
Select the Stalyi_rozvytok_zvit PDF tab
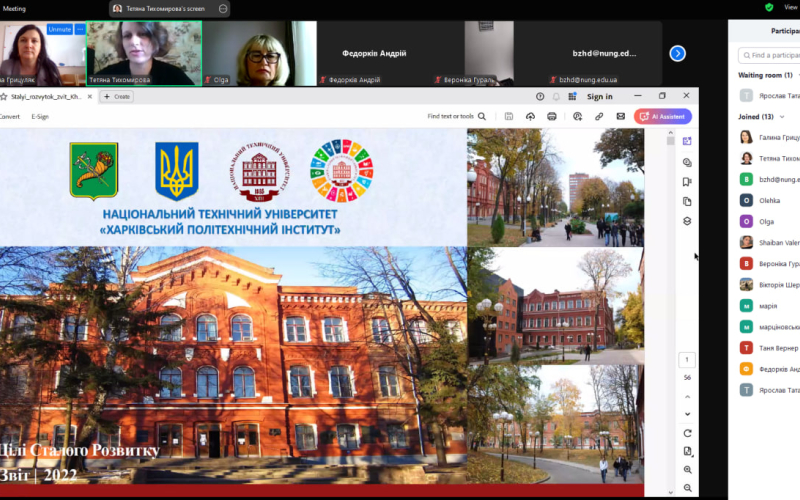coord(46,96)
